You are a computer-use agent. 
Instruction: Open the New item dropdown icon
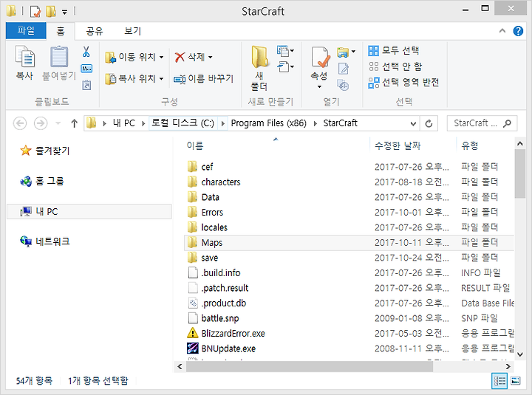click(x=285, y=51)
